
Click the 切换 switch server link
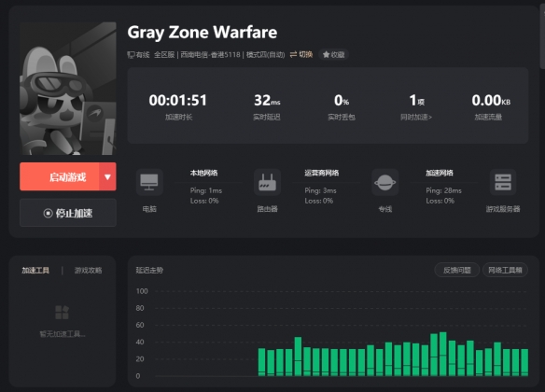[301, 54]
